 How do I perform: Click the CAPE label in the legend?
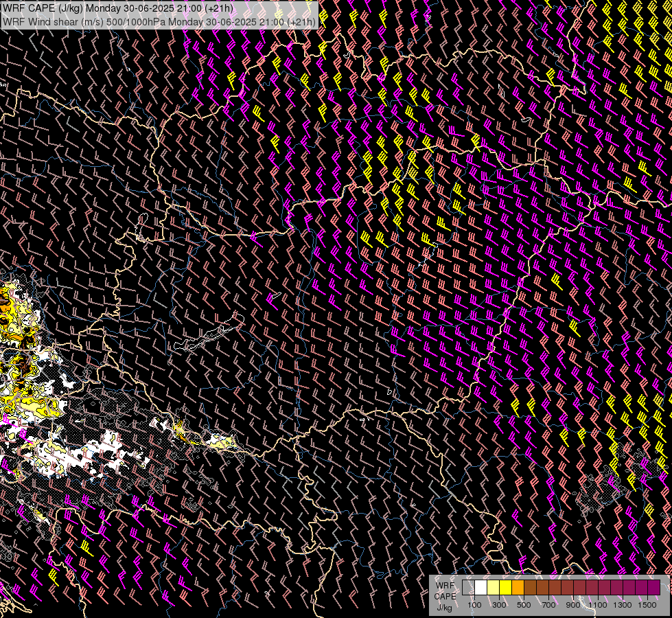[x=445, y=597]
